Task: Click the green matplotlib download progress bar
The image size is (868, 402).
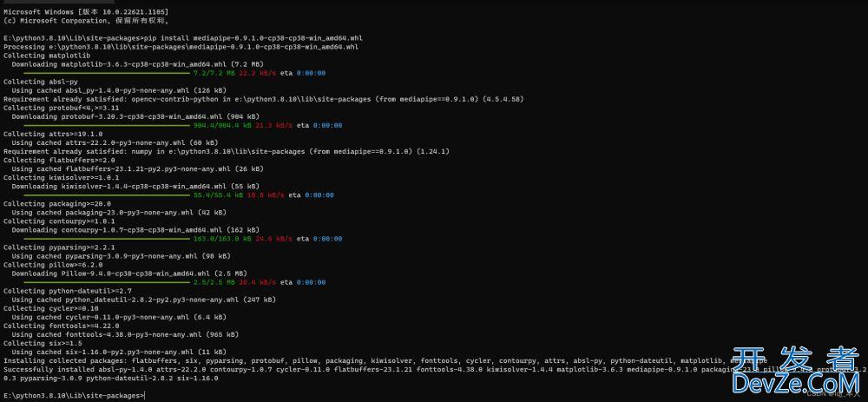Action: 107,73
